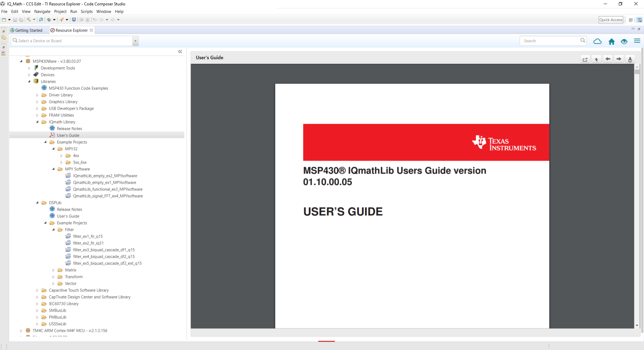Select QmathLib_signal_FFT_ex4_MPYsoftware project
Image resolution: width=644 pixels, height=350 pixels.
point(108,196)
